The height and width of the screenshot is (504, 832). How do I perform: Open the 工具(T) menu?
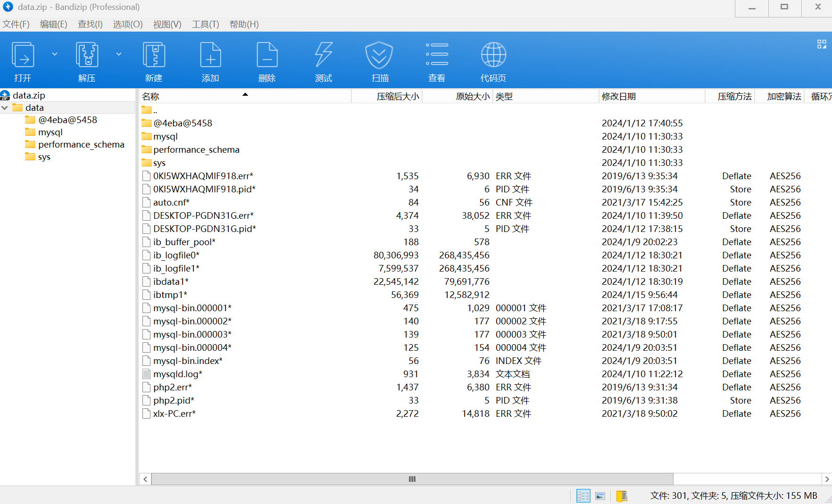205,25
